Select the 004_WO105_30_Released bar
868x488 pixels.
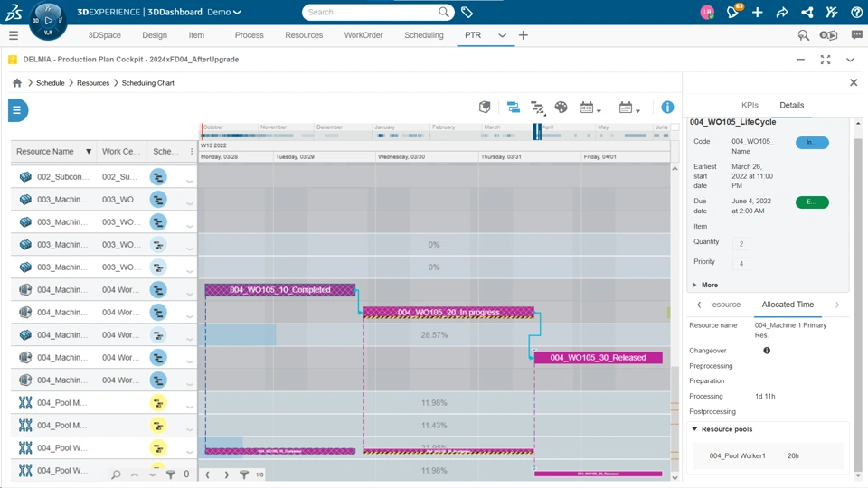(598, 358)
